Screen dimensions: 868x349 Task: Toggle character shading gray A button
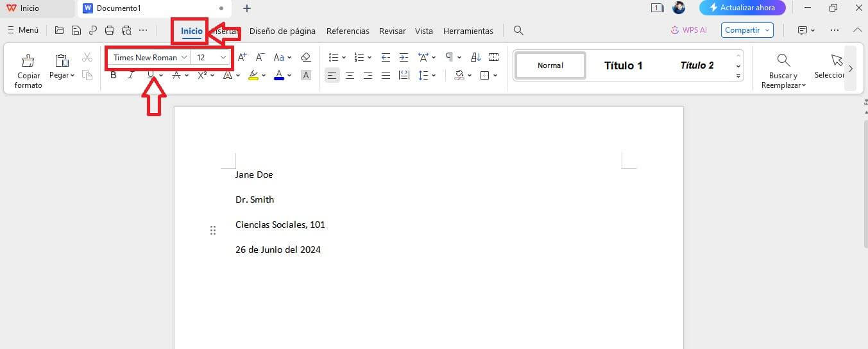coord(306,75)
